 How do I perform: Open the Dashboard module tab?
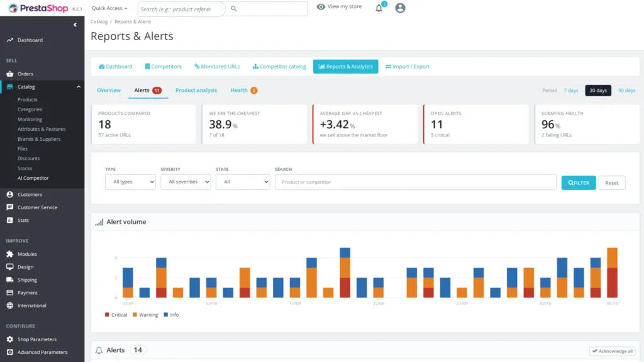tap(116, 67)
